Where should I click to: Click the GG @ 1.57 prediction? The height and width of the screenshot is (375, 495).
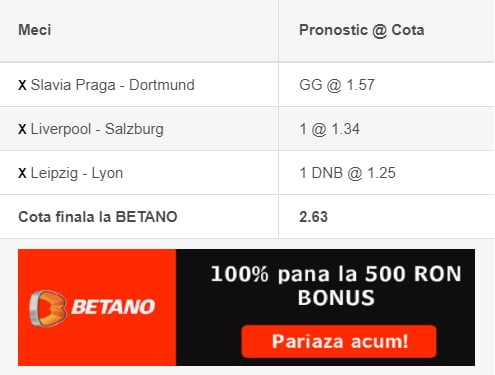click(337, 85)
